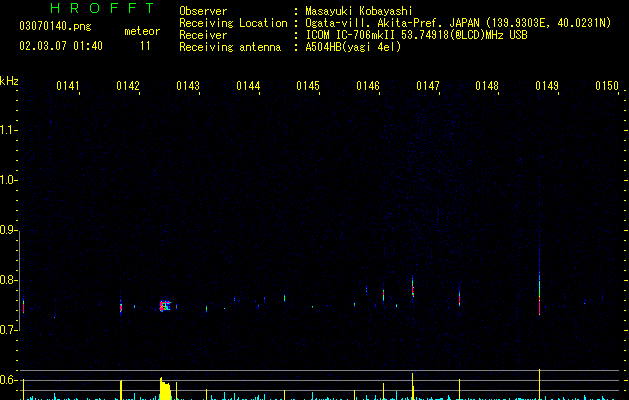Click the 0147 time marker
The image size is (629, 400).
coord(428,86)
